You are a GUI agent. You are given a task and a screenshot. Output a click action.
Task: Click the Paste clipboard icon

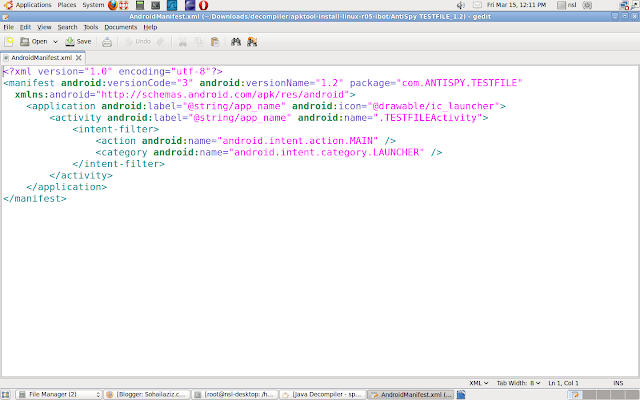(215, 42)
